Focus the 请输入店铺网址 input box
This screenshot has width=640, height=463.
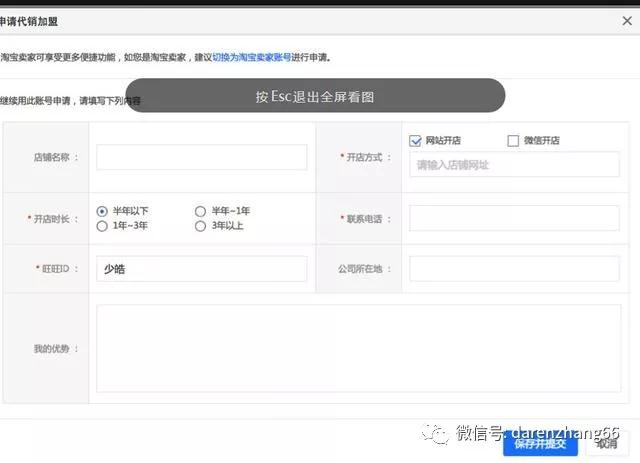point(514,165)
